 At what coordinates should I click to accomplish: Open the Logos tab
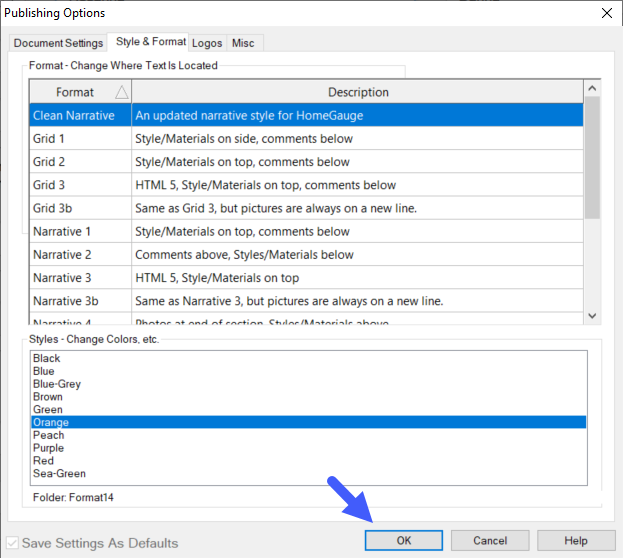(207, 43)
